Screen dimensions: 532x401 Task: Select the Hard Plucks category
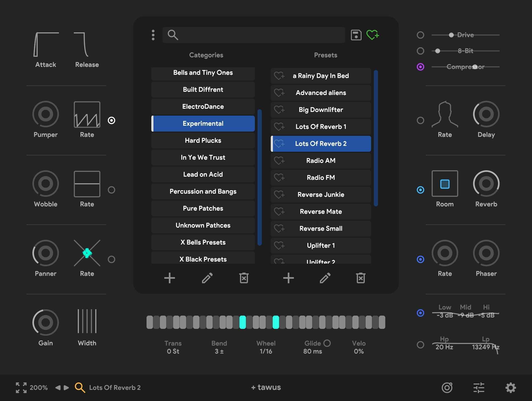point(203,140)
